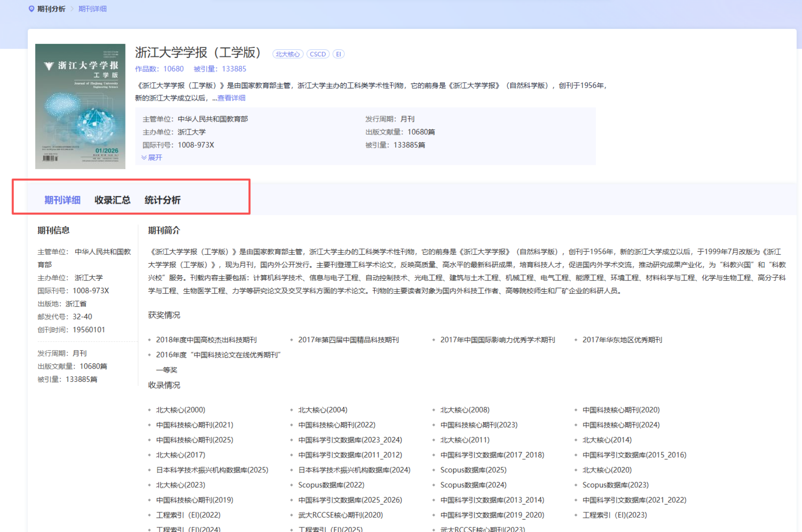Click the 收录情况 heading
Viewport: 802px width, 532px height.
tap(164, 385)
